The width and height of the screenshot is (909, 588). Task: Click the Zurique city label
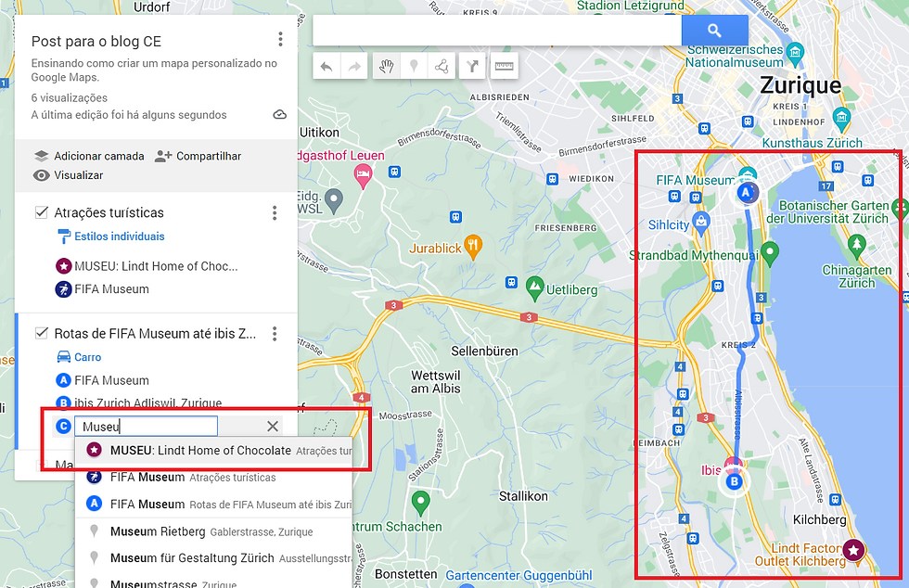pos(800,85)
